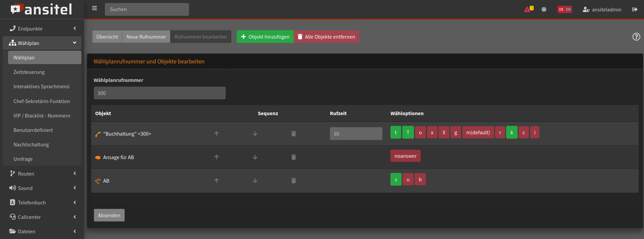
Task: Toggle the m(default) dial option
Action: click(x=478, y=133)
